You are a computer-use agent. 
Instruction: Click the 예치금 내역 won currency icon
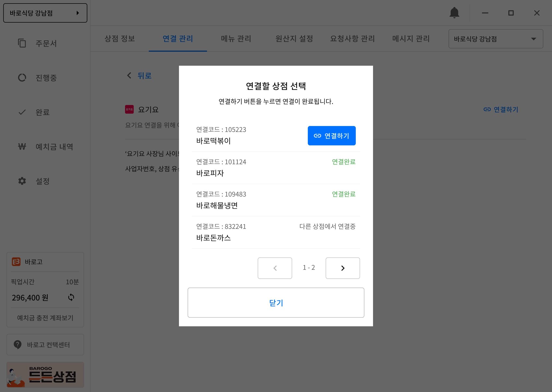(22, 147)
